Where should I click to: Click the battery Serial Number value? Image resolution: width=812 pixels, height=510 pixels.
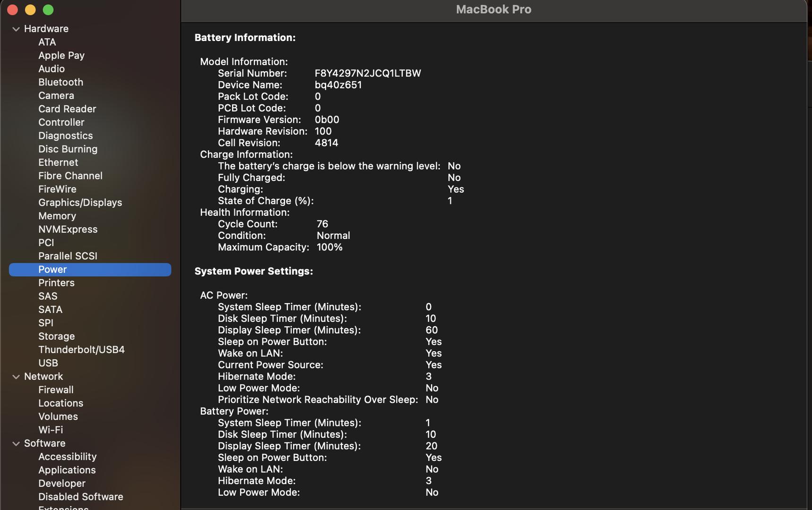tap(367, 74)
